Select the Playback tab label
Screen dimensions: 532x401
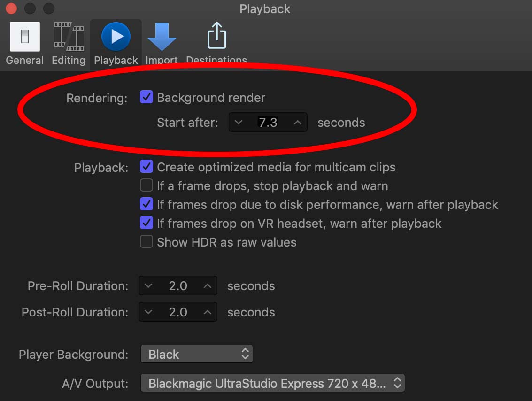116,60
